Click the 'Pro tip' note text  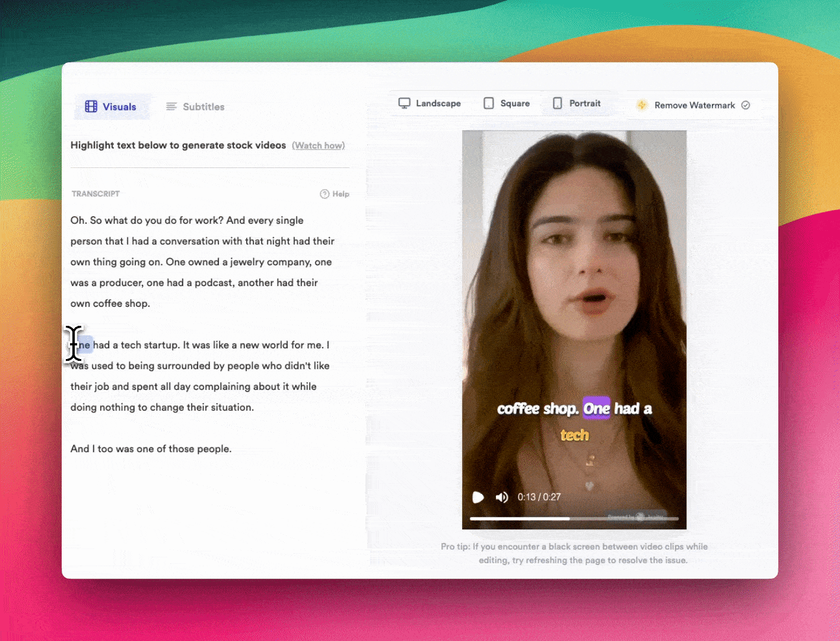574,553
